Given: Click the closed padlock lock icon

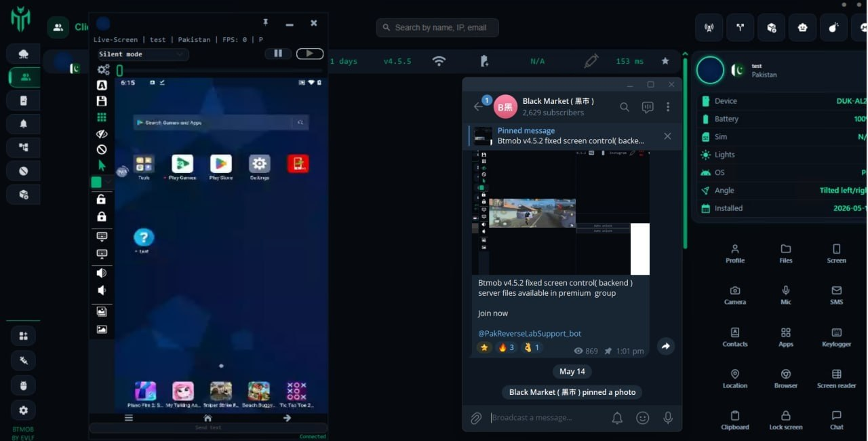Looking at the screenshot, I should pos(102,216).
